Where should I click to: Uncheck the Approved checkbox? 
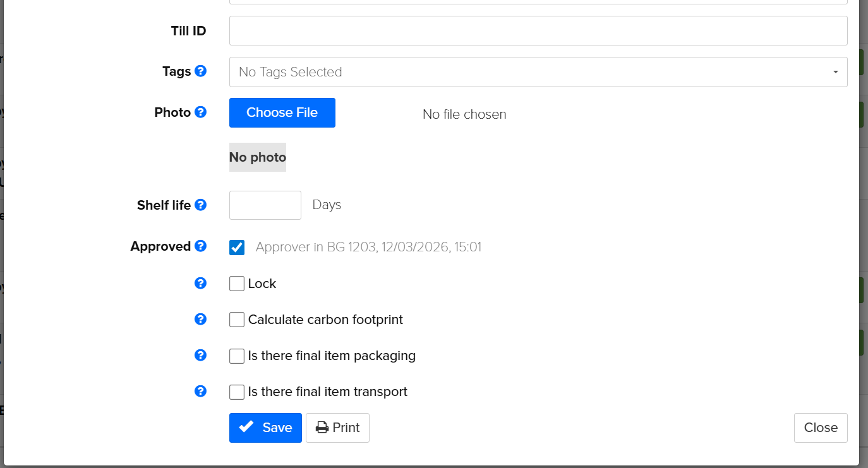(236, 247)
